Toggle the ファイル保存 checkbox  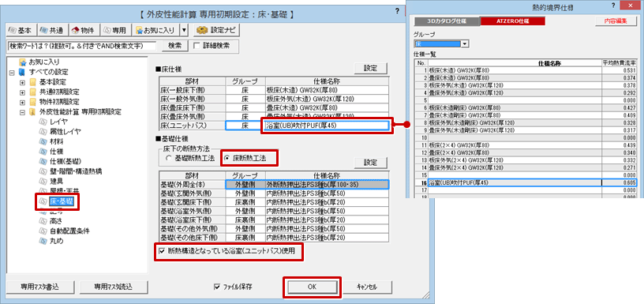pyautogui.click(x=217, y=287)
